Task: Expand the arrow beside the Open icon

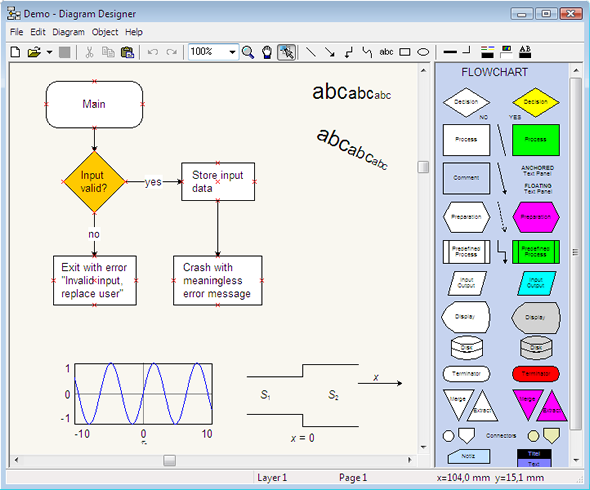Action: [x=49, y=52]
